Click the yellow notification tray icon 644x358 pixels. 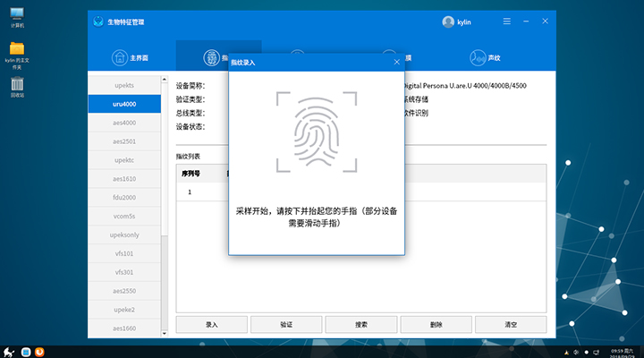pos(566,353)
